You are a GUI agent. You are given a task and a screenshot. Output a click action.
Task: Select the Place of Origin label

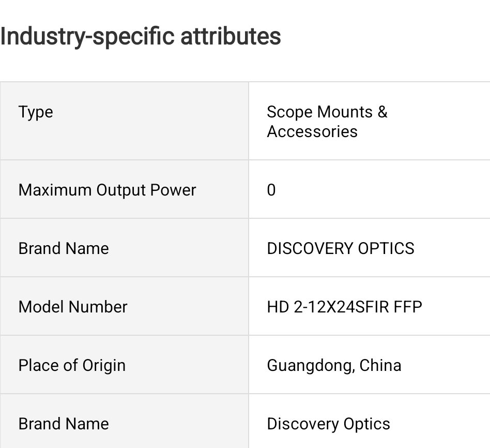click(x=72, y=366)
